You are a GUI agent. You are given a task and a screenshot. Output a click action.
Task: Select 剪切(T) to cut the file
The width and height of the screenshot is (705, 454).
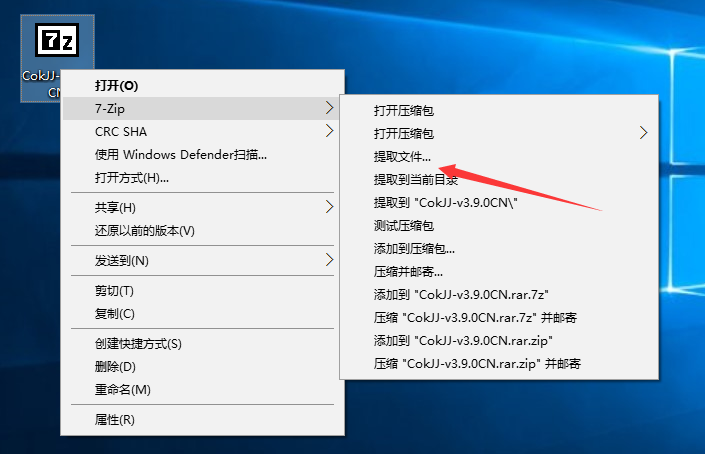[114, 291]
